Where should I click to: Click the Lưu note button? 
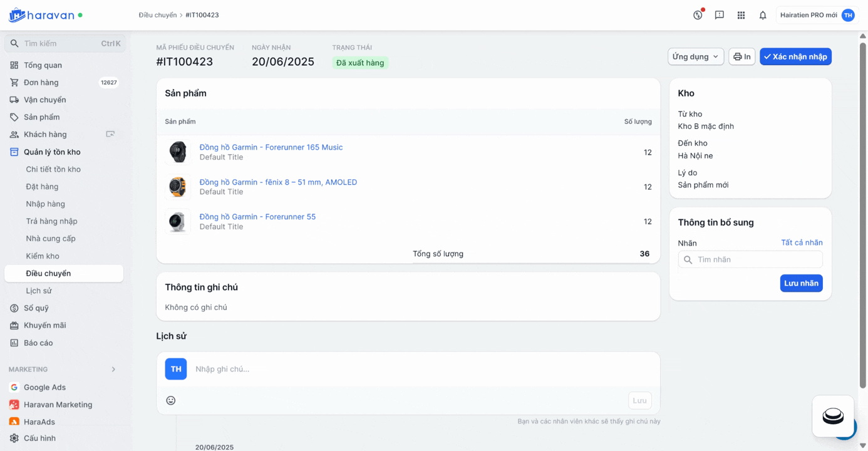coord(639,400)
